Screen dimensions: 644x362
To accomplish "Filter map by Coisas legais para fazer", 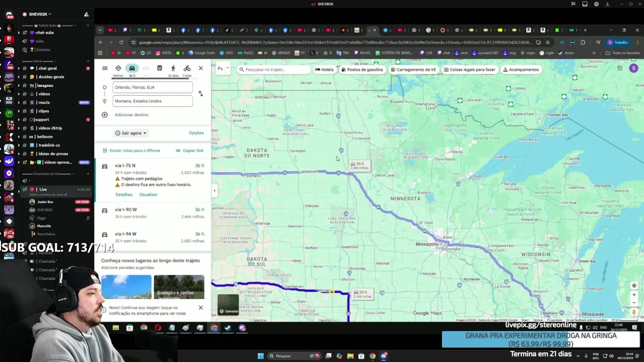I will pyautogui.click(x=470, y=69).
